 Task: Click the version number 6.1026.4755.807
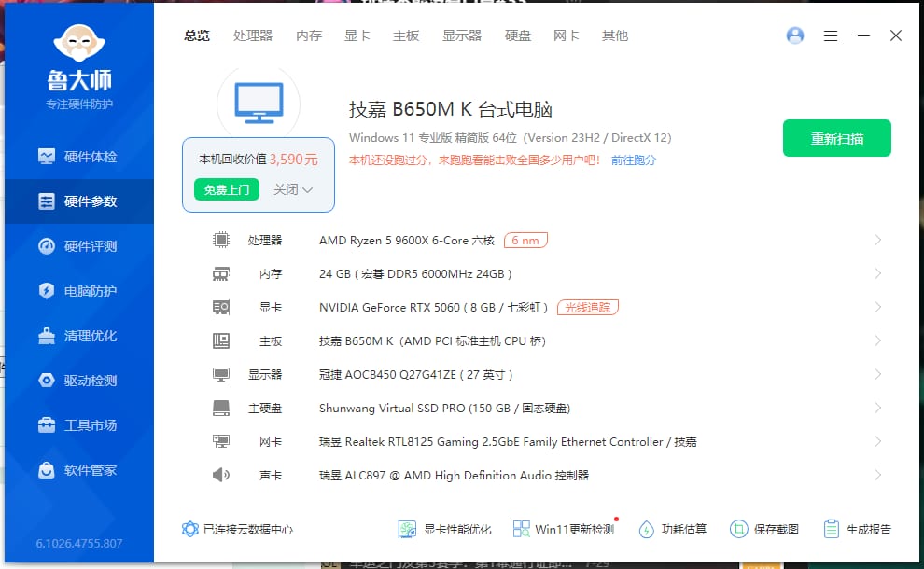point(79,543)
